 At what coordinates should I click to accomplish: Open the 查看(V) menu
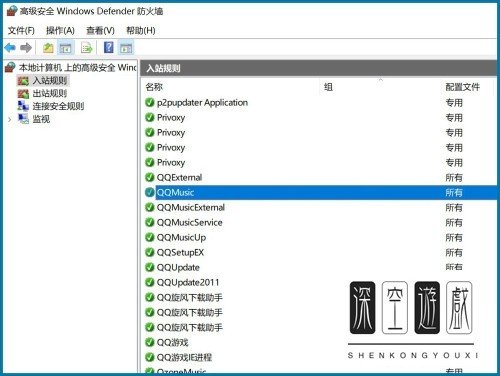pos(100,31)
